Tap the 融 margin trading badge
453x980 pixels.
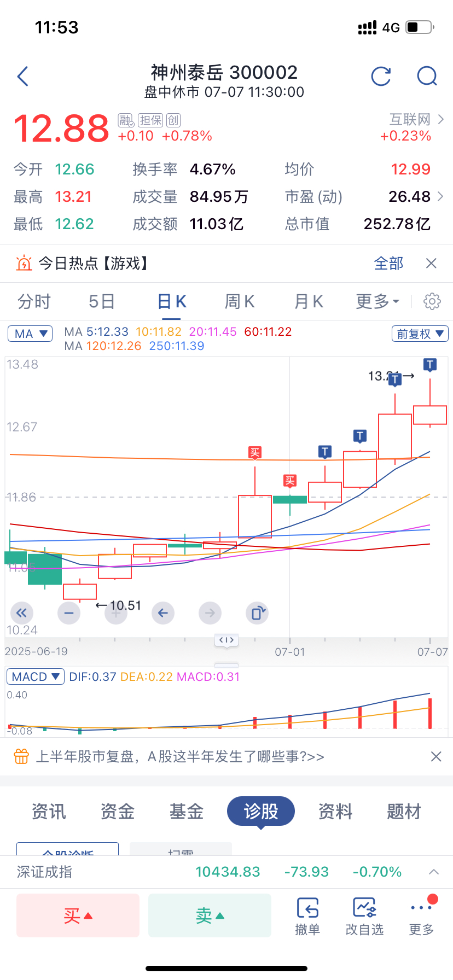(x=126, y=120)
